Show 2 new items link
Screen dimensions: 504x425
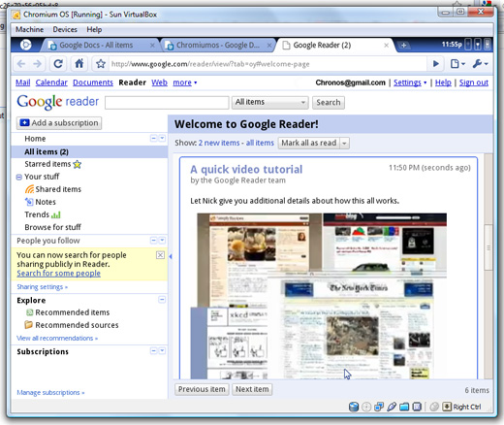[219, 143]
